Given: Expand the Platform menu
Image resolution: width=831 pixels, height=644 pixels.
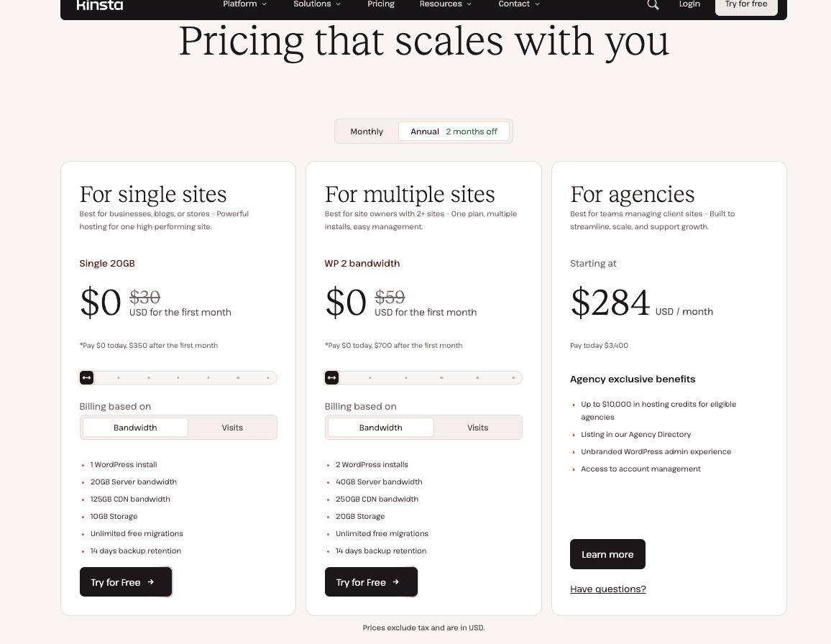Looking at the screenshot, I should point(245,4).
